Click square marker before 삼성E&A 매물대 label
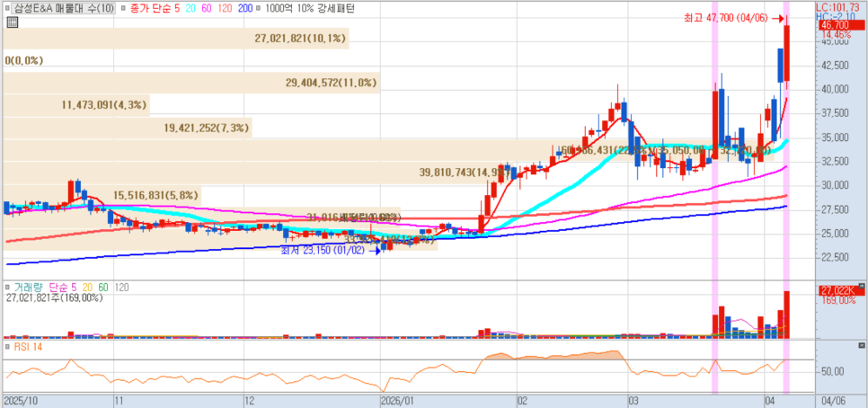Image resolution: width=868 pixels, height=408 pixels. click(x=9, y=8)
